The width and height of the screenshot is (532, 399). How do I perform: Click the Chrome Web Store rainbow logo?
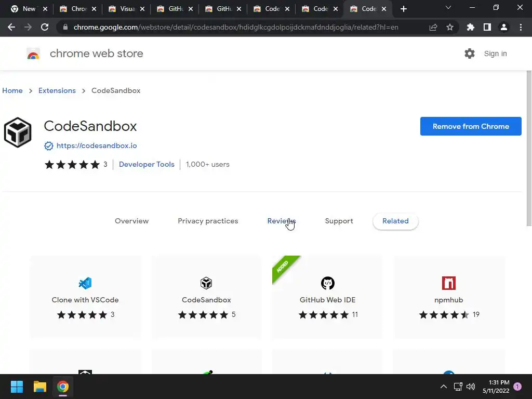click(x=33, y=54)
